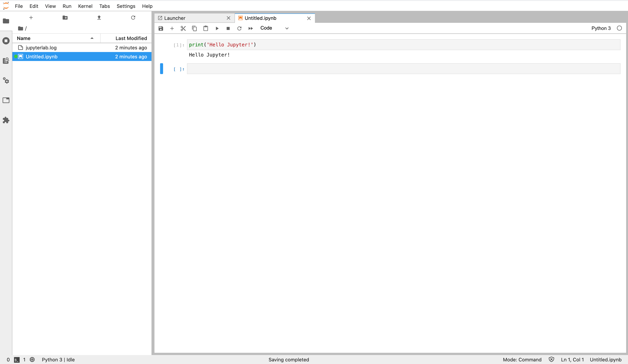Click the Upload Files icon

tap(99, 18)
